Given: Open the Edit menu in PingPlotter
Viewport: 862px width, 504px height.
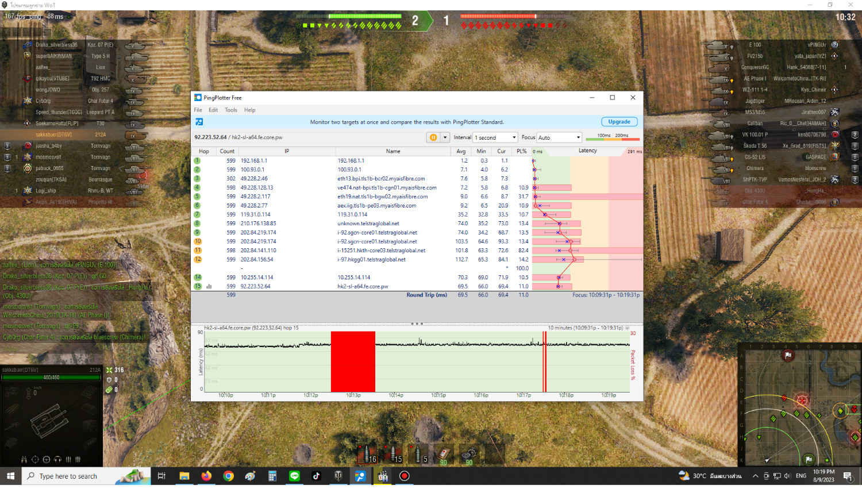Looking at the screenshot, I should tap(213, 110).
